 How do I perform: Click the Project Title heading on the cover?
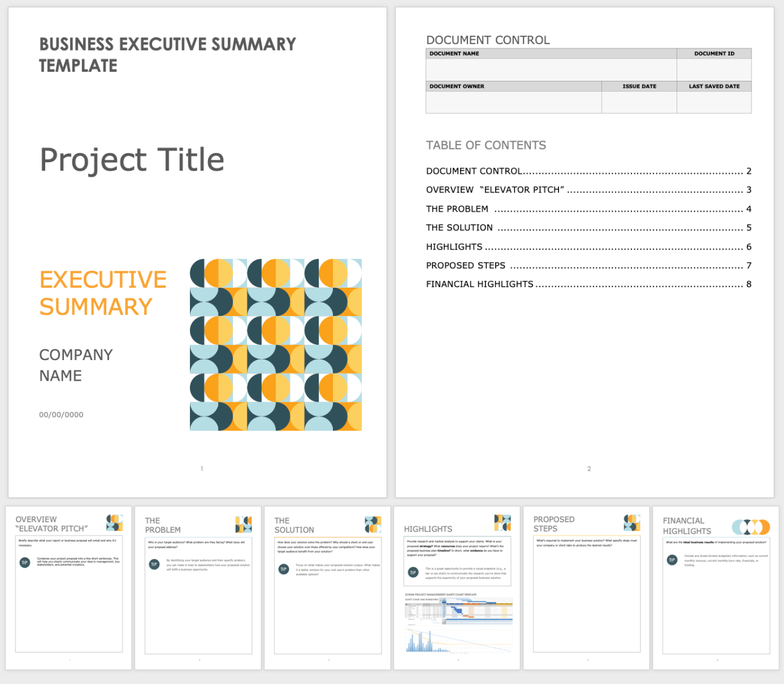(131, 159)
